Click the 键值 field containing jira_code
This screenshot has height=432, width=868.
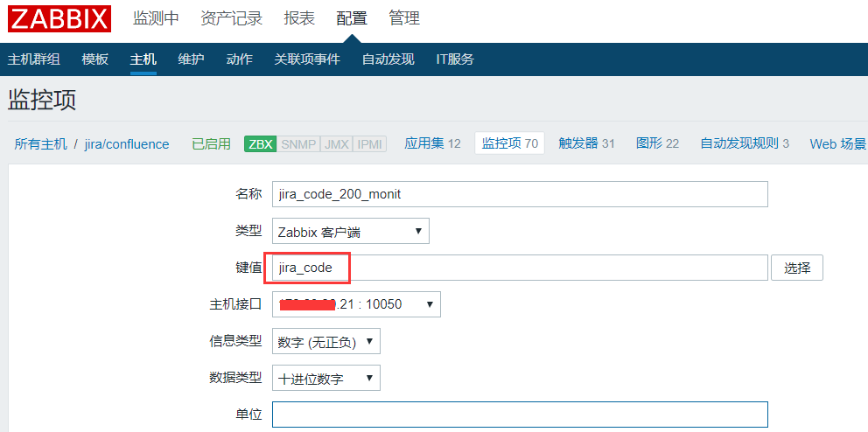[x=520, y=268]
